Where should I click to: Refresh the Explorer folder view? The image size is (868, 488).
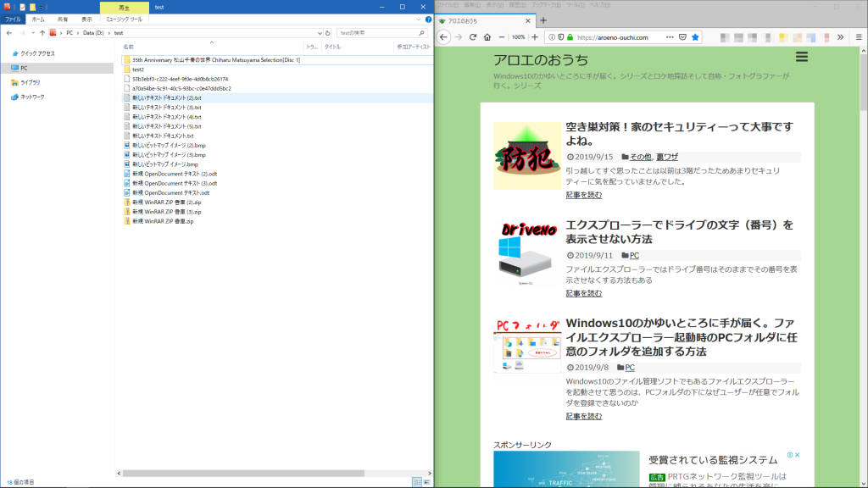pos(327,32)
